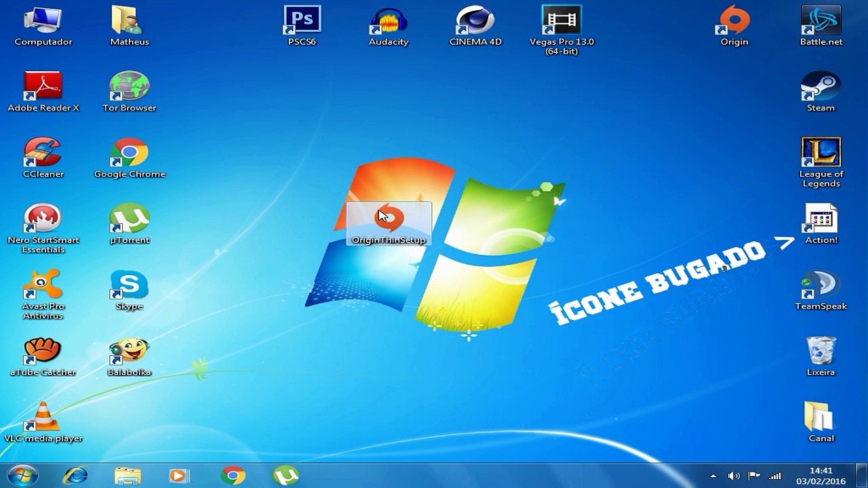Open Windows Explorer from the taskbar
This screenshot has width=868, height=488.
click(x=127, y=475)
